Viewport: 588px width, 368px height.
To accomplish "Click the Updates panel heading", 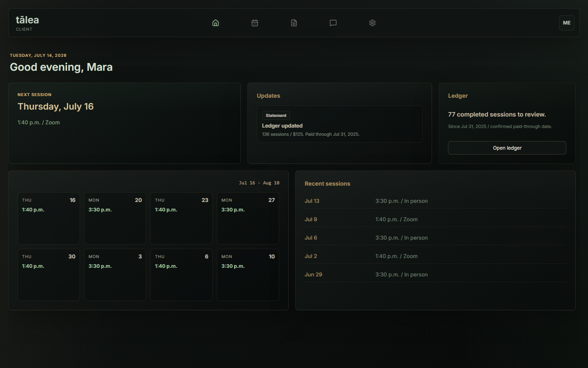I will 268,96.
